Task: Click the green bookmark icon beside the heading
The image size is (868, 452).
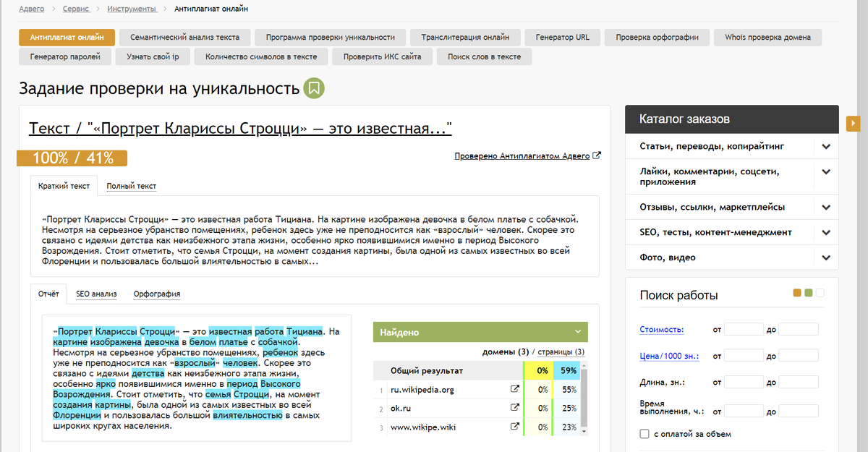Action: [x=314, y=88]
